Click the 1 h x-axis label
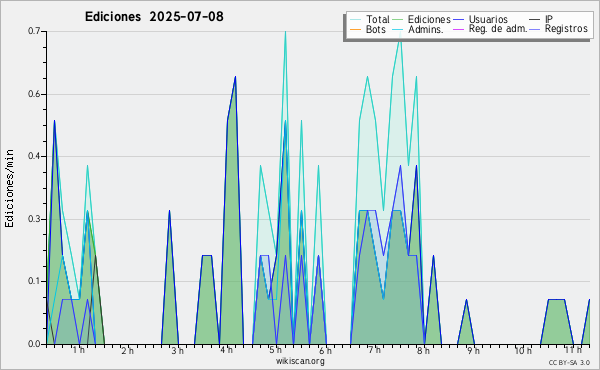 pyautogui.click(x=79, y=350)
